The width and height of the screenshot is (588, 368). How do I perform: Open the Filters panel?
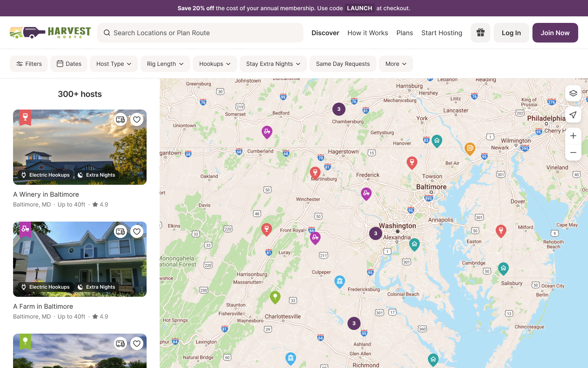pos(29,64)
